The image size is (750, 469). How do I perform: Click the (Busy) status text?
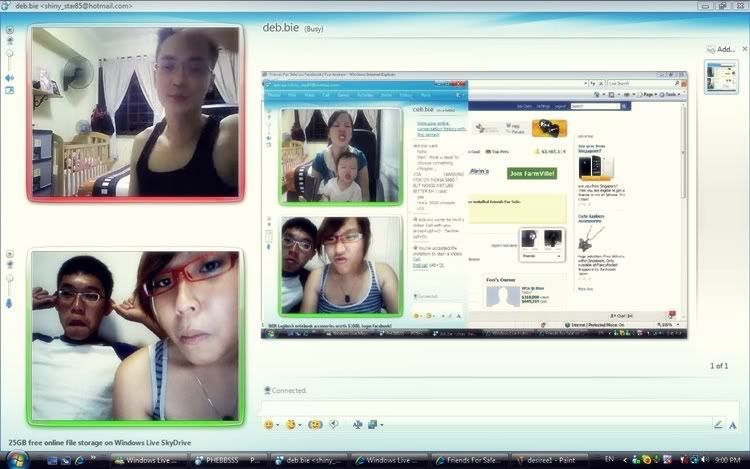[314, 29]
